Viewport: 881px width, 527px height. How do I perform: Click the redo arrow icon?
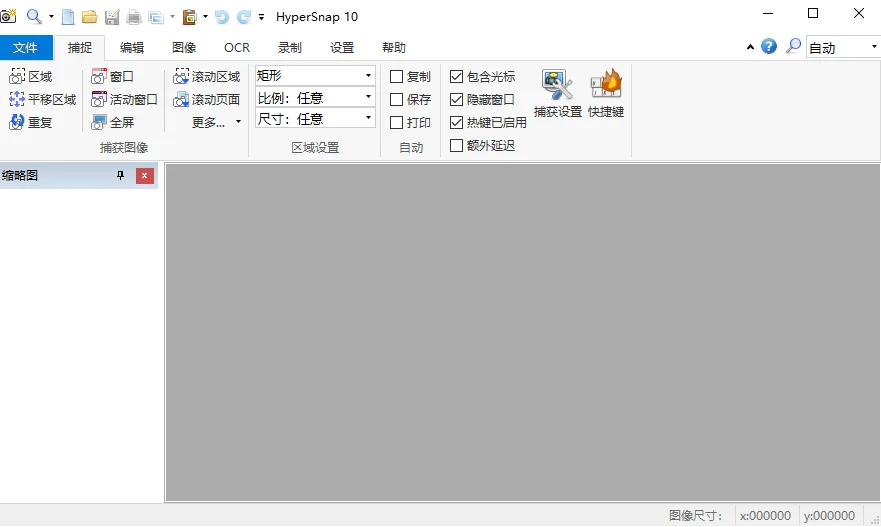click(x=243, y=17)
